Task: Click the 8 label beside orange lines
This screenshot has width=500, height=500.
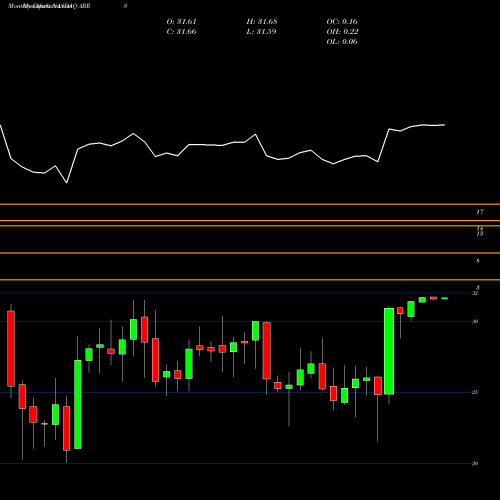Action: 478,261
